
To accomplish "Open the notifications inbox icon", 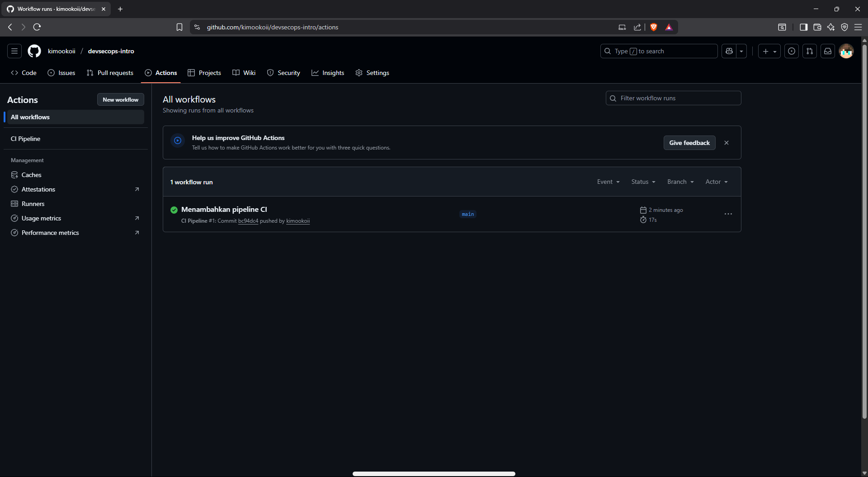I will tap(828, 51).
